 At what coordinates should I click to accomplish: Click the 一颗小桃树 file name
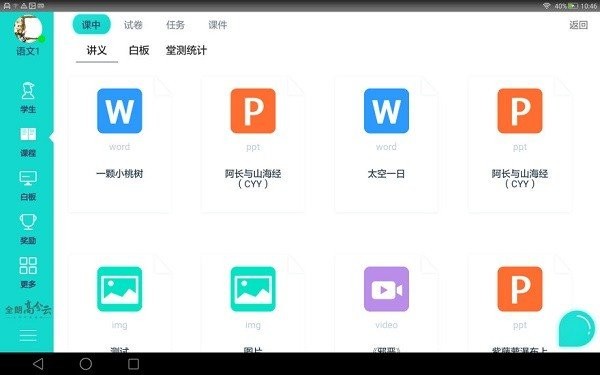119,174
